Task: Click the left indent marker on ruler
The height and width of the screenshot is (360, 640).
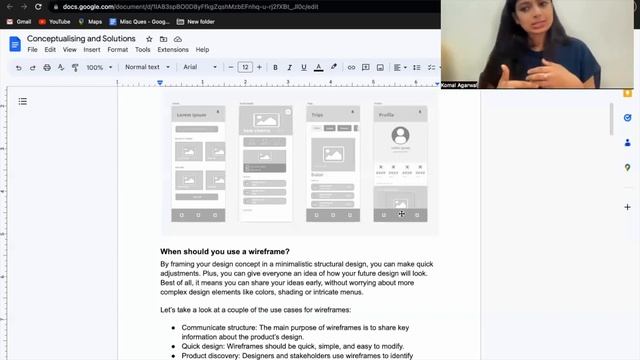Action: pyautogui.click(x=160, y=83)
